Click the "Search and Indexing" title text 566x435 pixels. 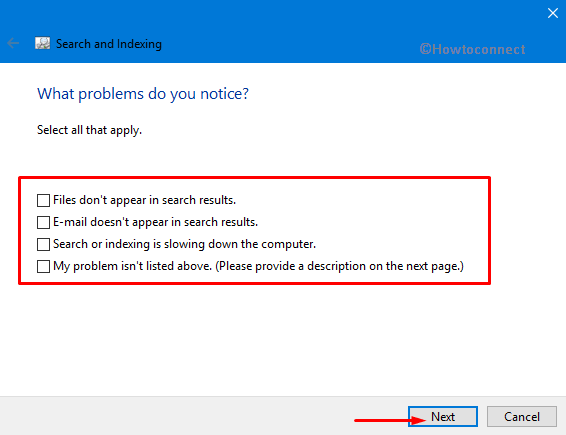[x=109, y=44]
